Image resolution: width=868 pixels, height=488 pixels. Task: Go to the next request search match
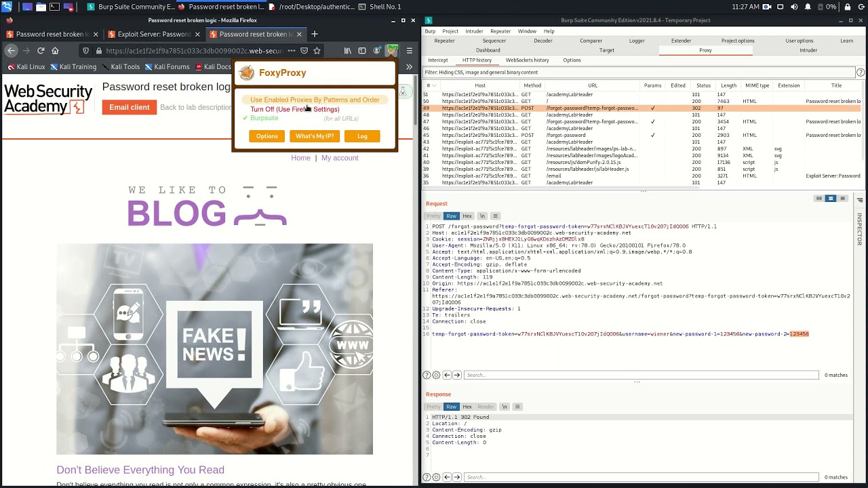tap(457, 375)
